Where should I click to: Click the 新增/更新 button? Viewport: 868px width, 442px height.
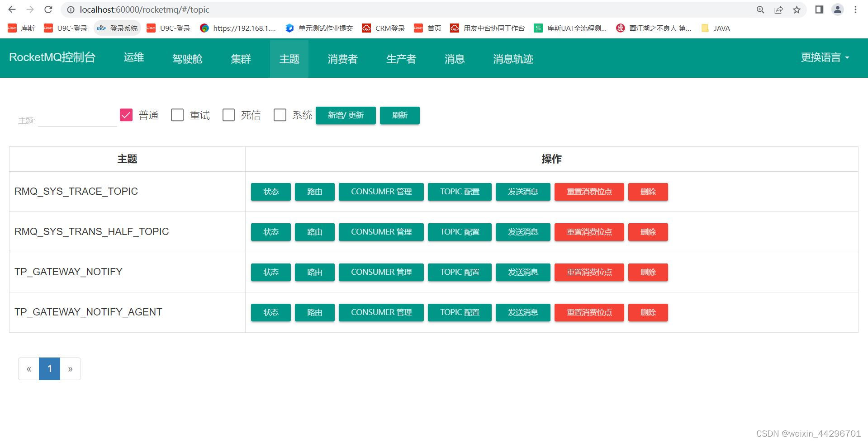[346, 115]
